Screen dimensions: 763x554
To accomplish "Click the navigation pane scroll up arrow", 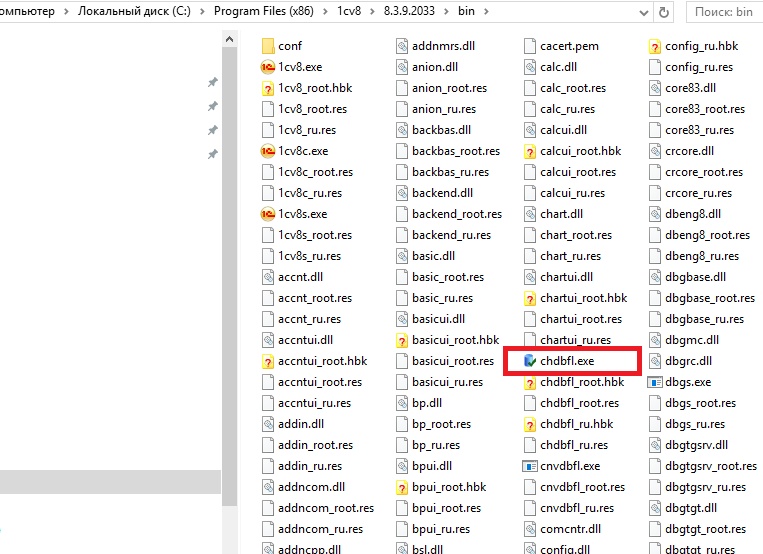I will pos(230,39).
